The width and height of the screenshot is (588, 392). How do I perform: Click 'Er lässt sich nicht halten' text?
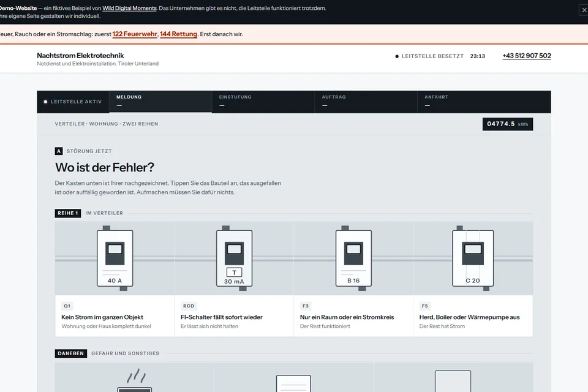[209, 326]
